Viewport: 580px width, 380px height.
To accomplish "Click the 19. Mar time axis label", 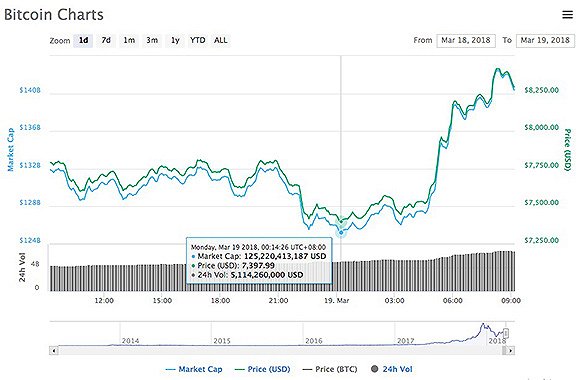I will tap(336, 300).
